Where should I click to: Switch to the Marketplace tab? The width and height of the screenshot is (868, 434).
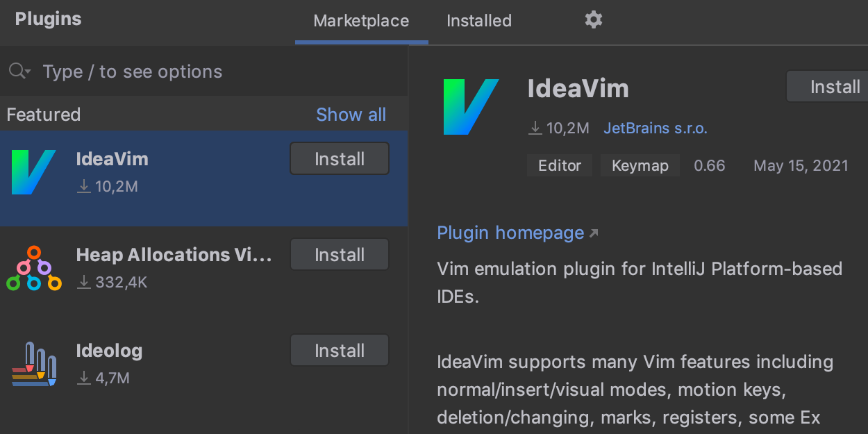pyautogui.click(x=361, y=21)
